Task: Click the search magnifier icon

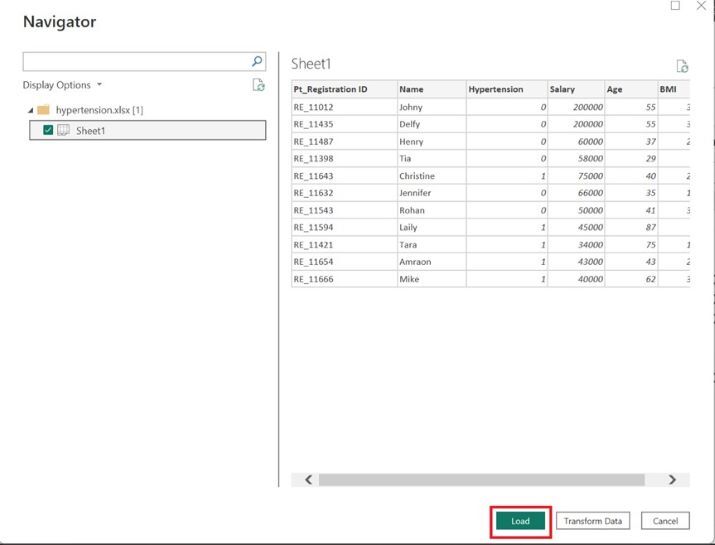Action: pyautogui.click(x=257, y=61)
